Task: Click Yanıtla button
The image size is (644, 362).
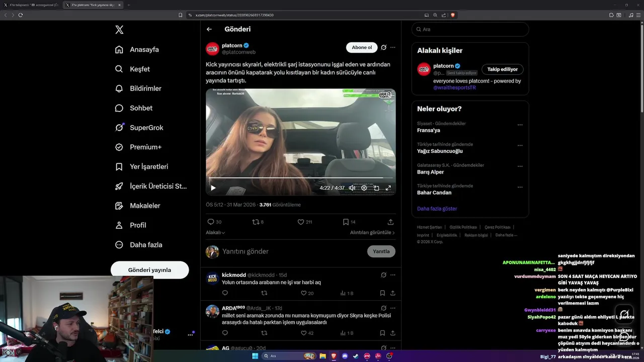Action: 381,251
